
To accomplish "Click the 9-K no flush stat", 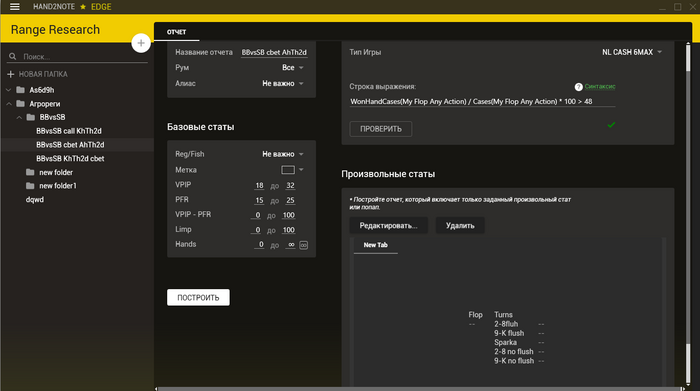I will pos(514,361).
